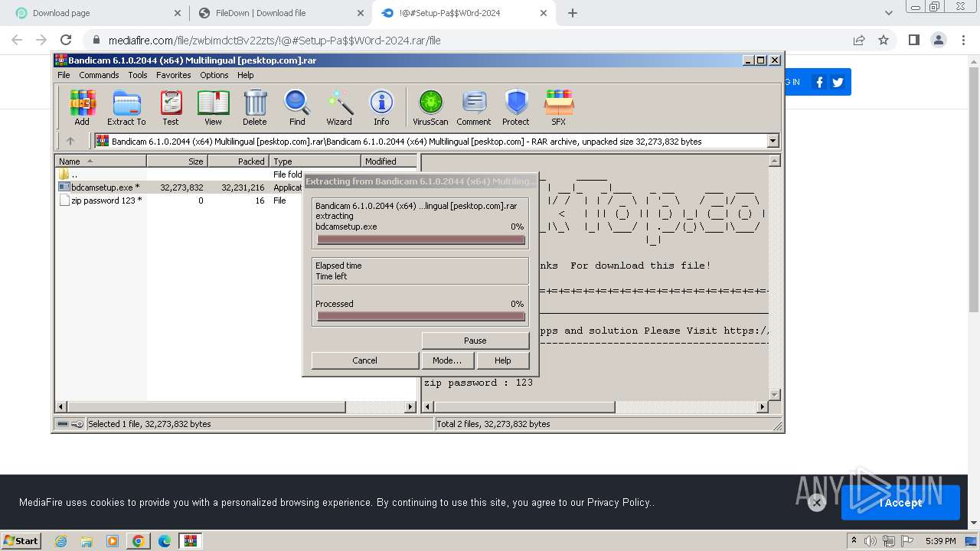The image size is (980, 551).
Task: Open the Windows Start menu
Action: (x=21, y=540)
